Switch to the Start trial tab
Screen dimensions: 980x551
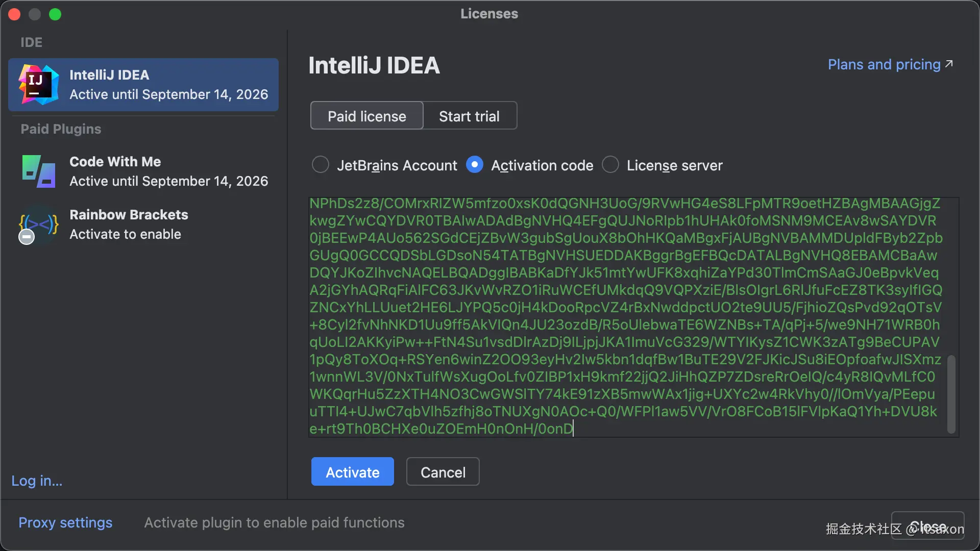(x=469, y=116)
